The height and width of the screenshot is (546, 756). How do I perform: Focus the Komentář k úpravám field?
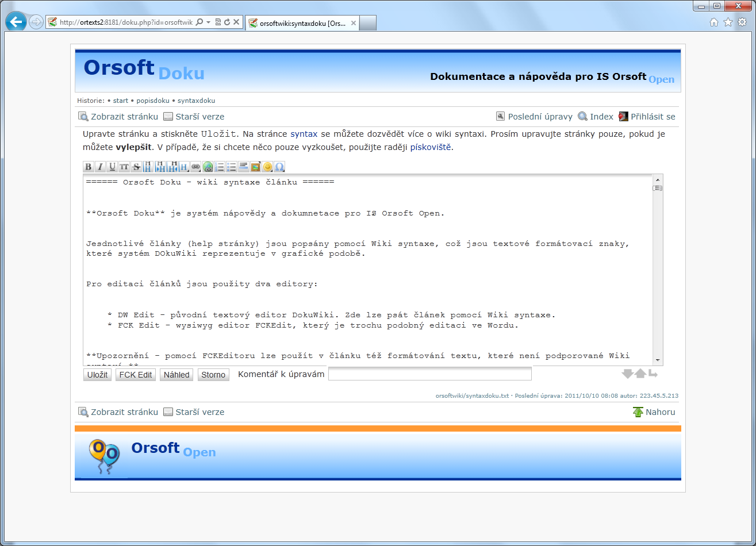coord(429,374)
